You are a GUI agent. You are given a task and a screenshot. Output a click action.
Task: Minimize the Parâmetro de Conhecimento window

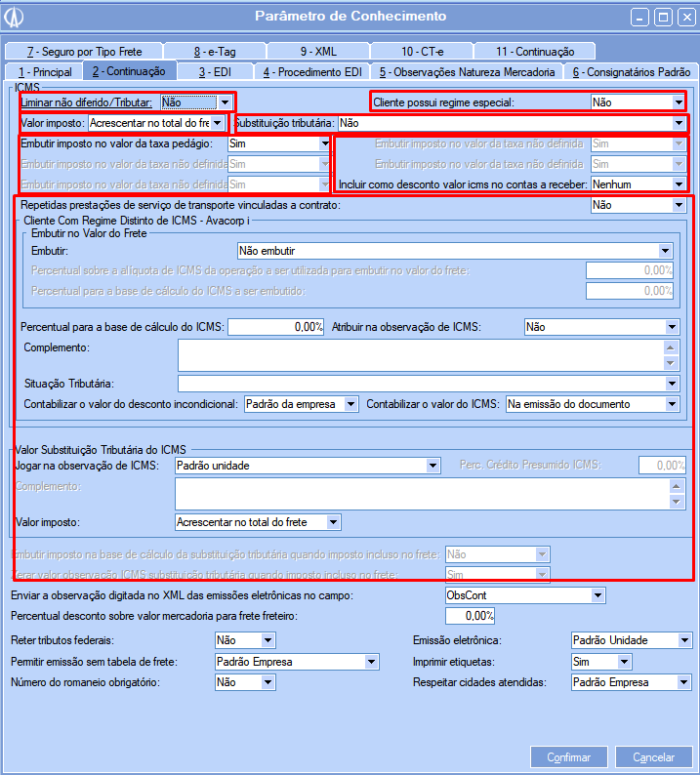click(638, 17)
